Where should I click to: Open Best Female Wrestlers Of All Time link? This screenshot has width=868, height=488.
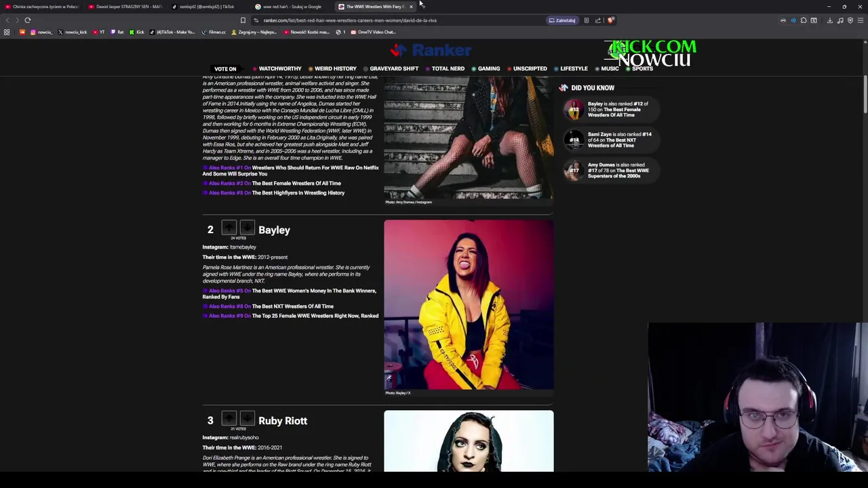pyautogui.click(x=296, y=183)
